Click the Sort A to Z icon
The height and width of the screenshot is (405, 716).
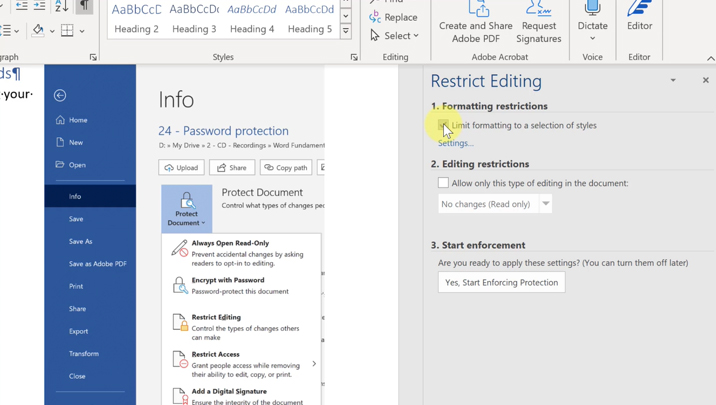click(x=61, y=6)
